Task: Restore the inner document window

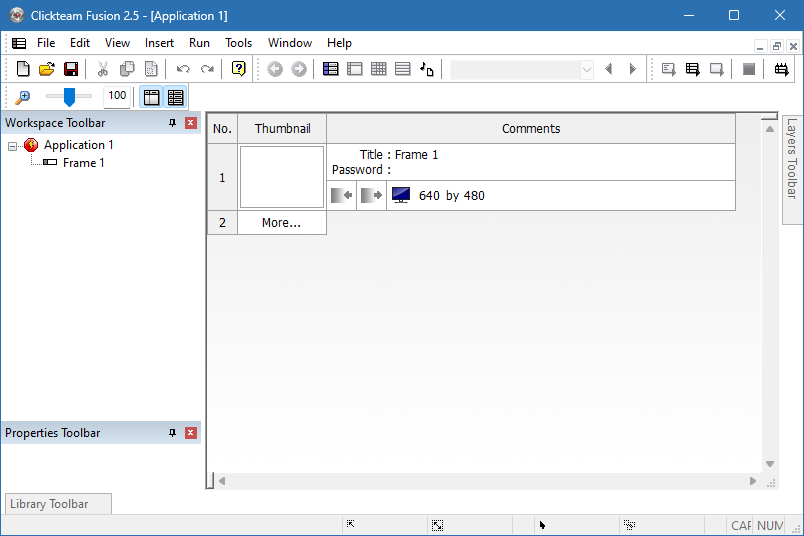Action: (777, 46)
